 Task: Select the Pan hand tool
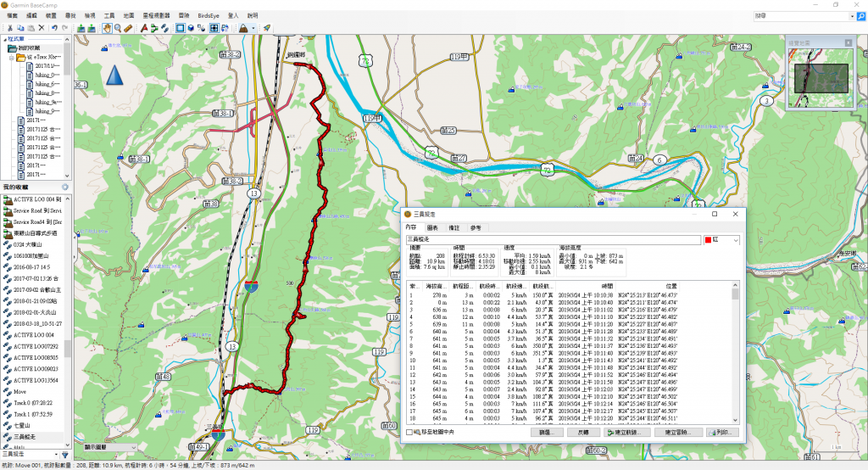point(107,28)
